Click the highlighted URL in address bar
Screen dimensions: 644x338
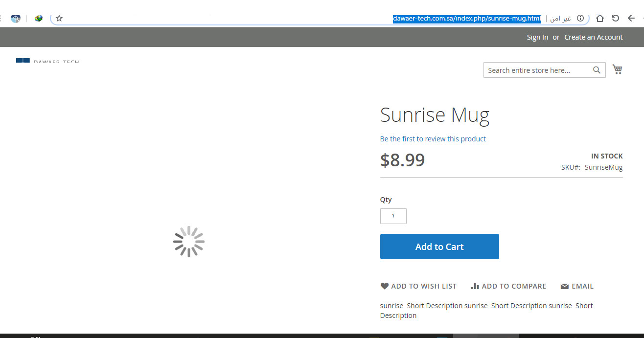(466, 19)
